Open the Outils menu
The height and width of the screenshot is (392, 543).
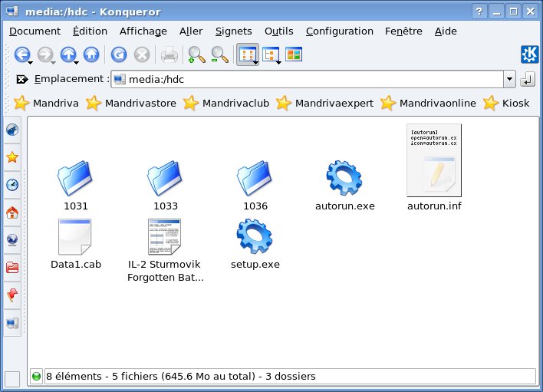278,31
